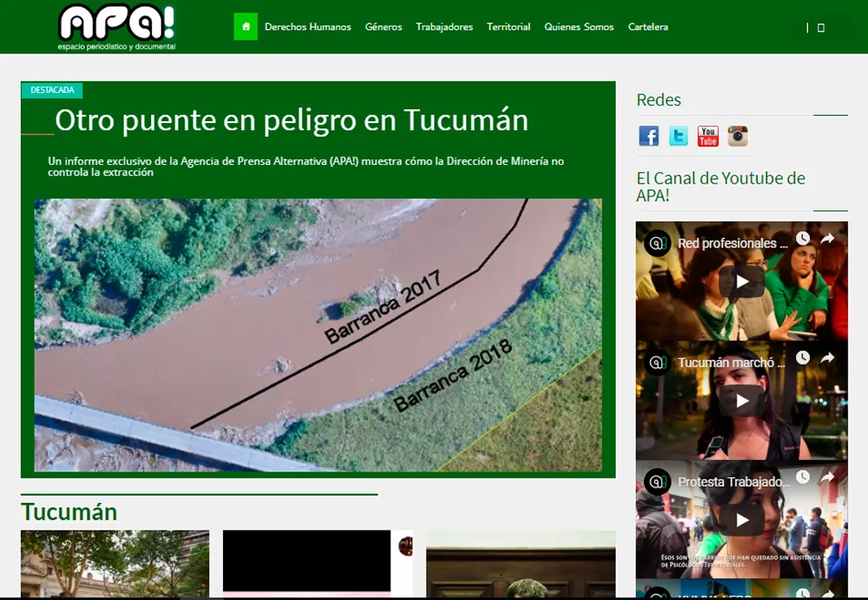
Task: Open channel avatar on Red profesionales video
Action: (657, 243)
